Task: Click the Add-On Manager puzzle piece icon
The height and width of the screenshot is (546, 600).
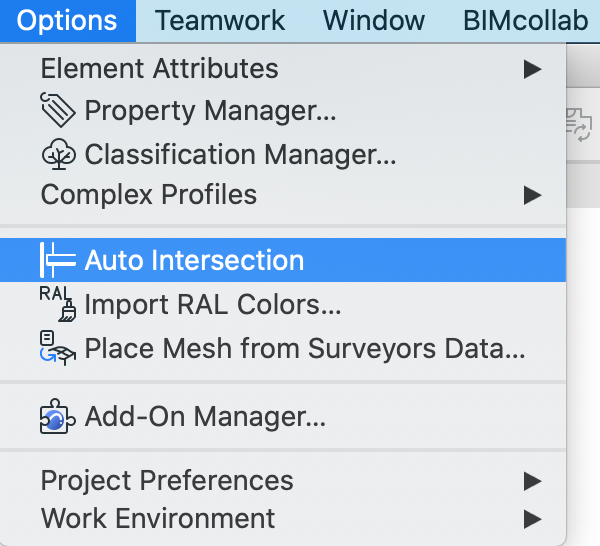Action: click(x=58, y=416)
